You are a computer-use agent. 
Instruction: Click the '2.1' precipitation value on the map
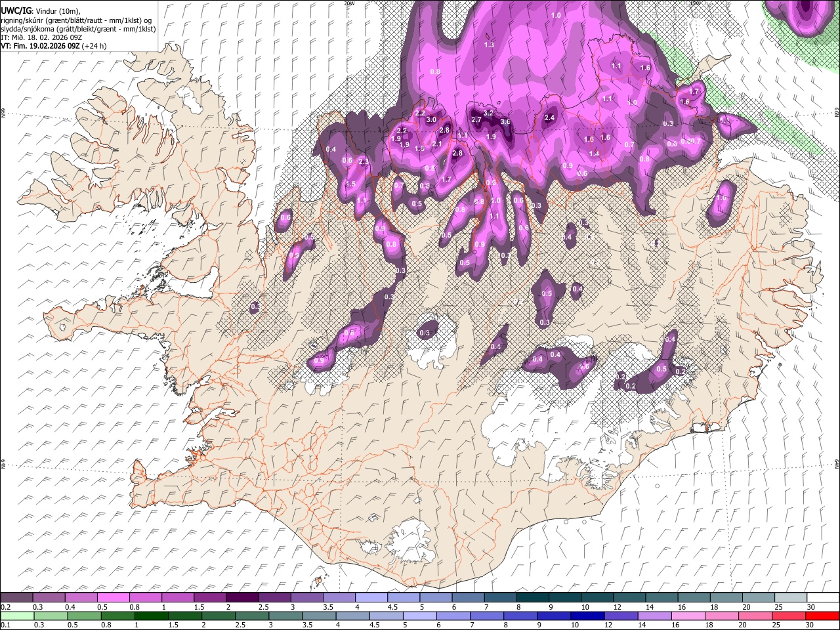tap(437, 144)
